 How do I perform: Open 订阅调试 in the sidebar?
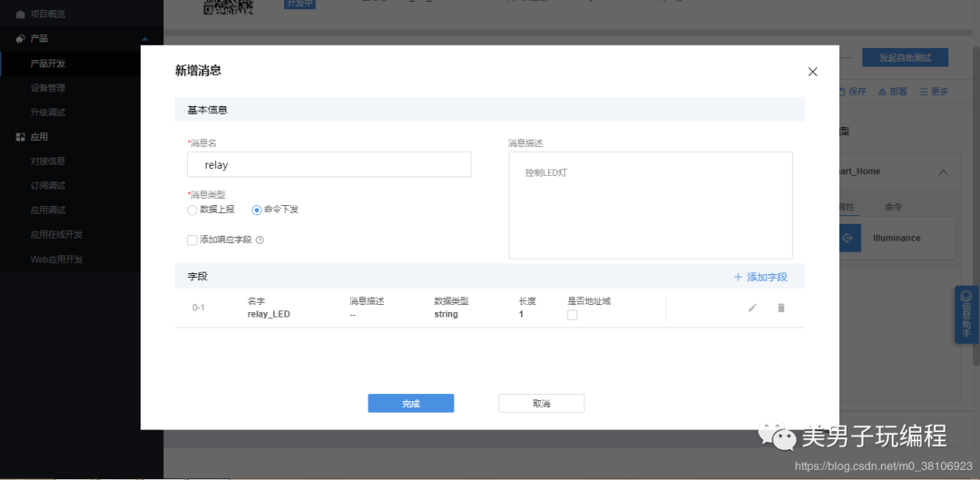48,186
